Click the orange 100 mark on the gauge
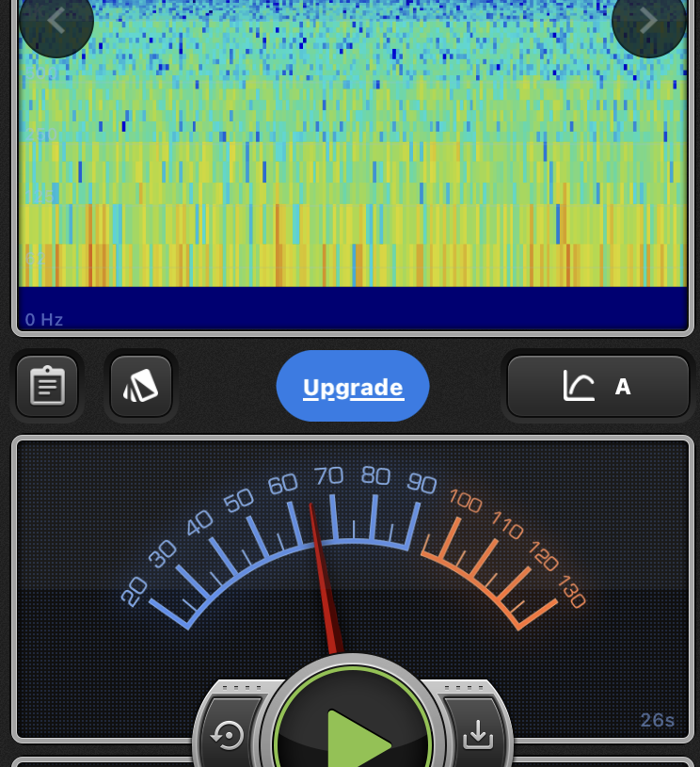Screen dimensions: 700x767 [x=465, y=499]
